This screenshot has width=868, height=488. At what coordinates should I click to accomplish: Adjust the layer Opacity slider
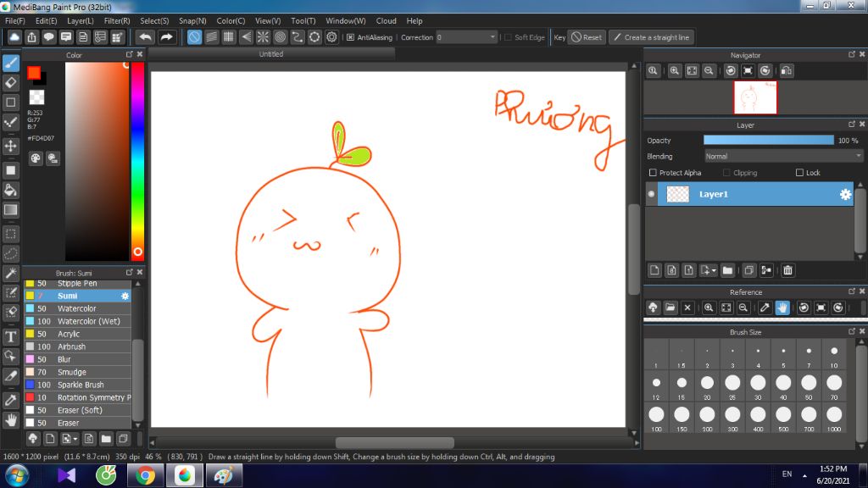coord(768,141)
